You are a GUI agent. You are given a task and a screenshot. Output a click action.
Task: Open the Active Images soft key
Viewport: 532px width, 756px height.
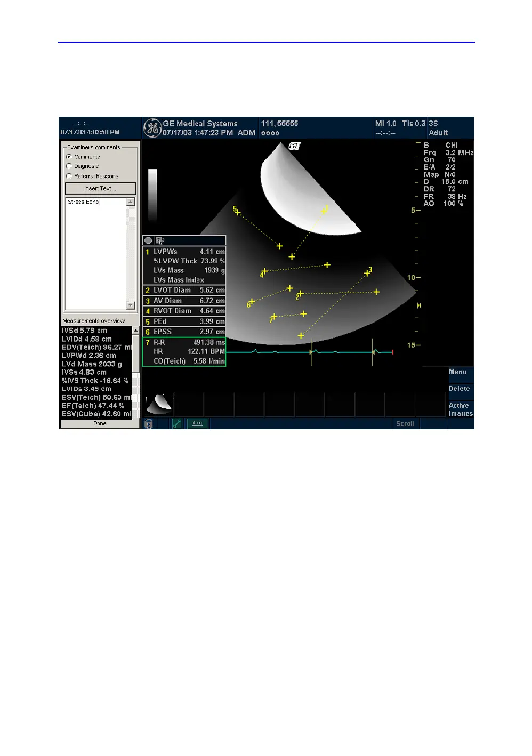pos(461,409)
